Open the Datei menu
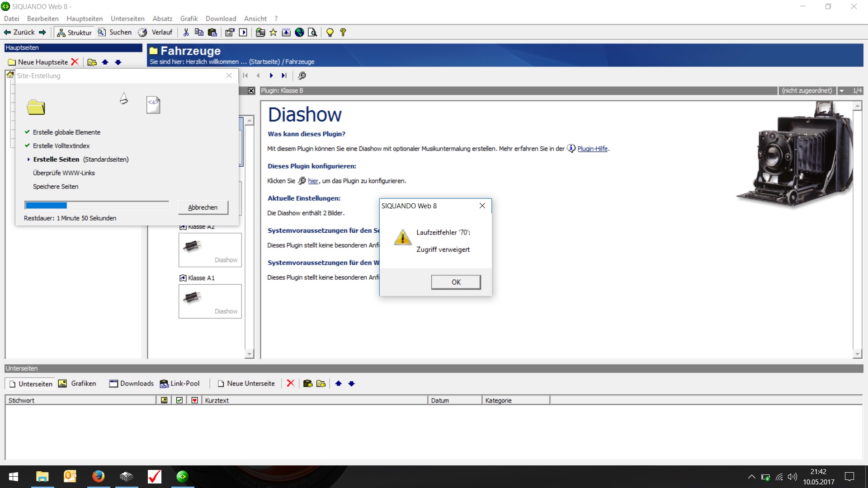This screenshot has width=868, height=488. click(11, 19)
